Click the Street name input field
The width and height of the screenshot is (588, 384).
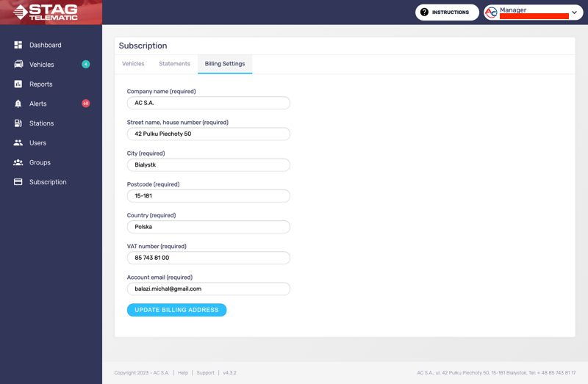(209, 134)
